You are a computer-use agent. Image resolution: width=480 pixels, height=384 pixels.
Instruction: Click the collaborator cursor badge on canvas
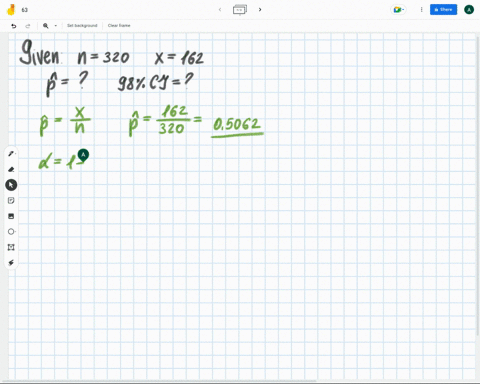[x=83, y=155]
